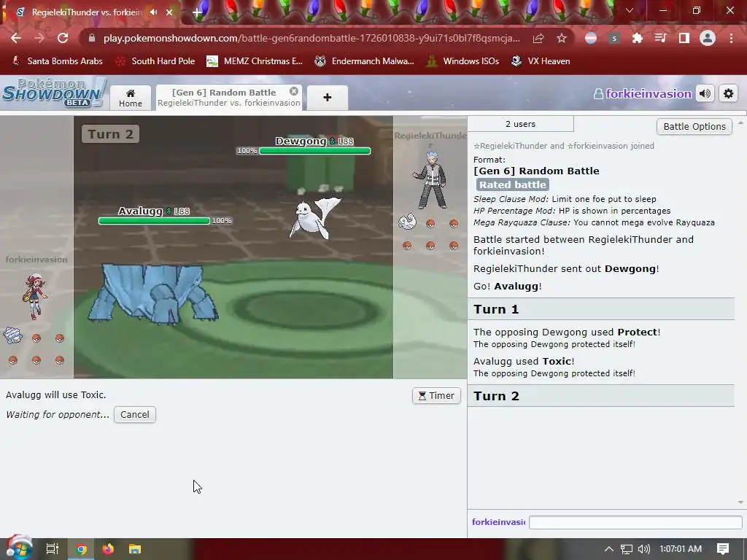Open File Explorer from taskbar
The width and height of the screenshot is (747, 560).
pyautogui.click(x=135, y=549)
